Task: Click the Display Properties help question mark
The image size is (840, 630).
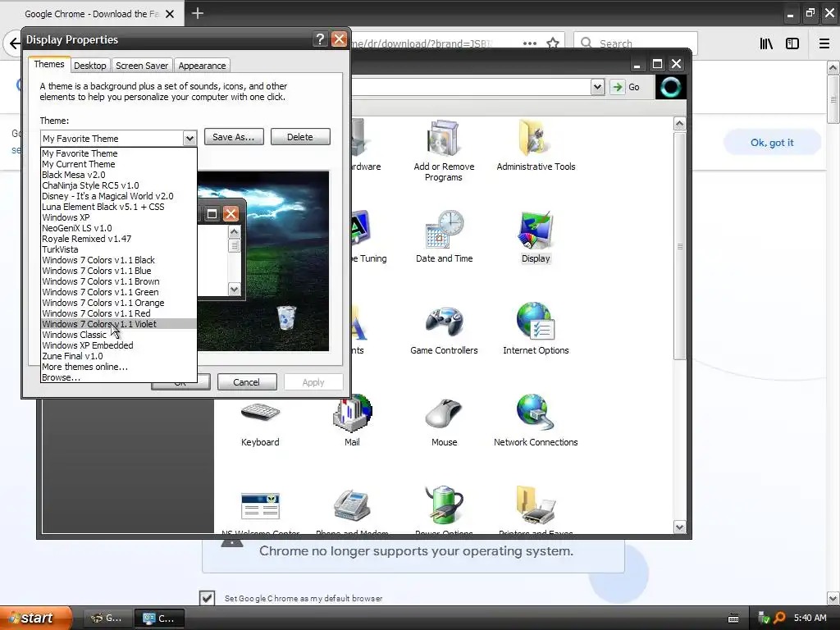Action: (320, 39)
